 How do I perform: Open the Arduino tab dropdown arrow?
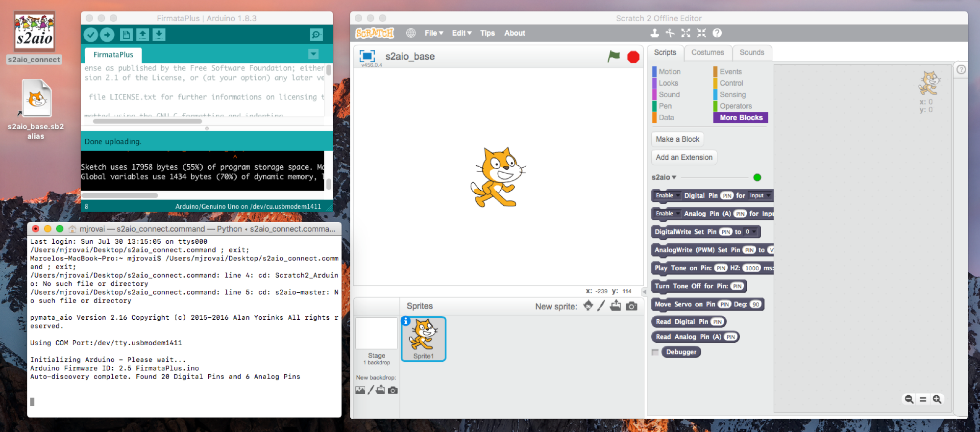pos(314,54)
